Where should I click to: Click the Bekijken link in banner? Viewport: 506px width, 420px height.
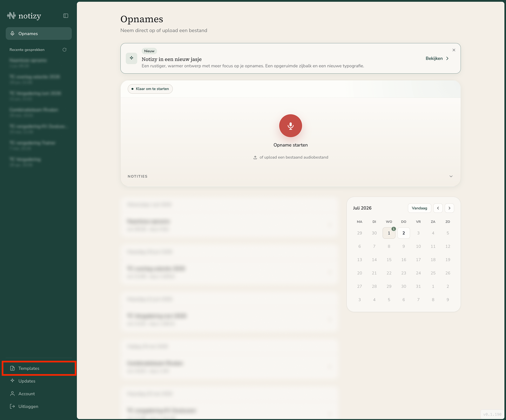pos(437,58)
